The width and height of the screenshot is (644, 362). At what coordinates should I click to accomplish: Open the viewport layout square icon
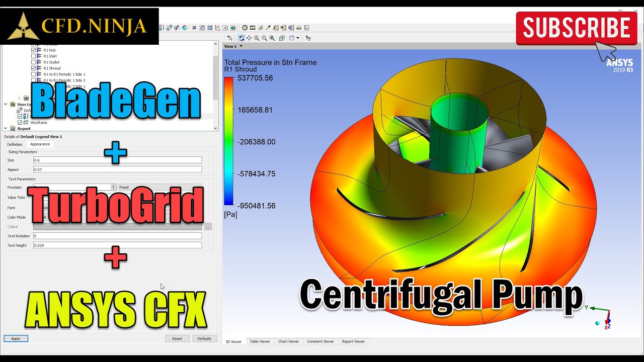pyautogui.click(x=291, y=38)
